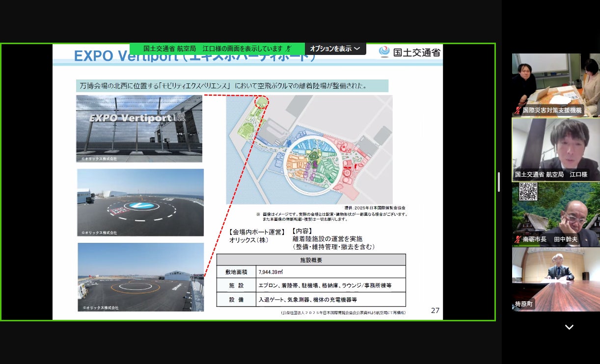The height and width of the screenshot is (364, 600).
Task: Click the QR code in 田中幹夫's background
Action: pyautogui.click(x=528, y=192)
